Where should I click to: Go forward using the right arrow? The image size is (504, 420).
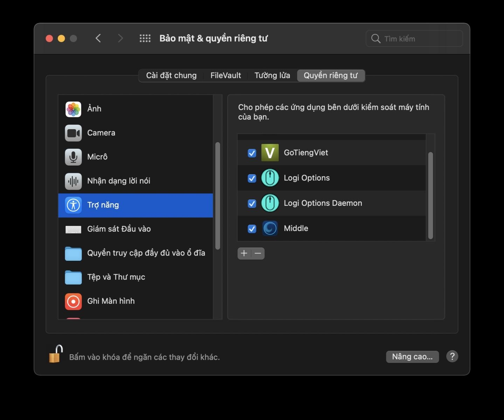point(120,38)
